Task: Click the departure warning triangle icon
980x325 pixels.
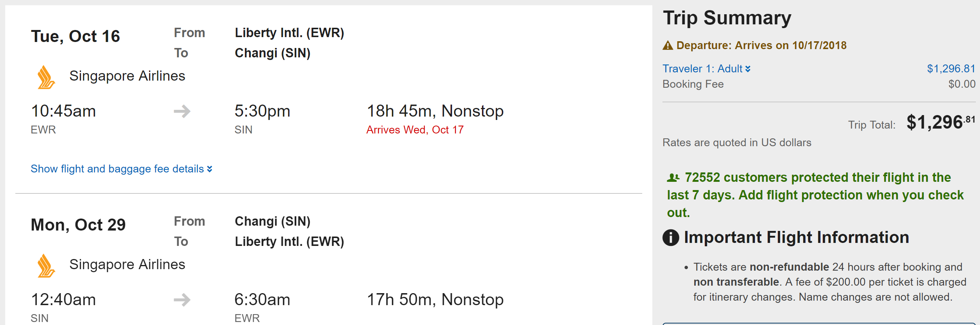Action: point(668,46)
